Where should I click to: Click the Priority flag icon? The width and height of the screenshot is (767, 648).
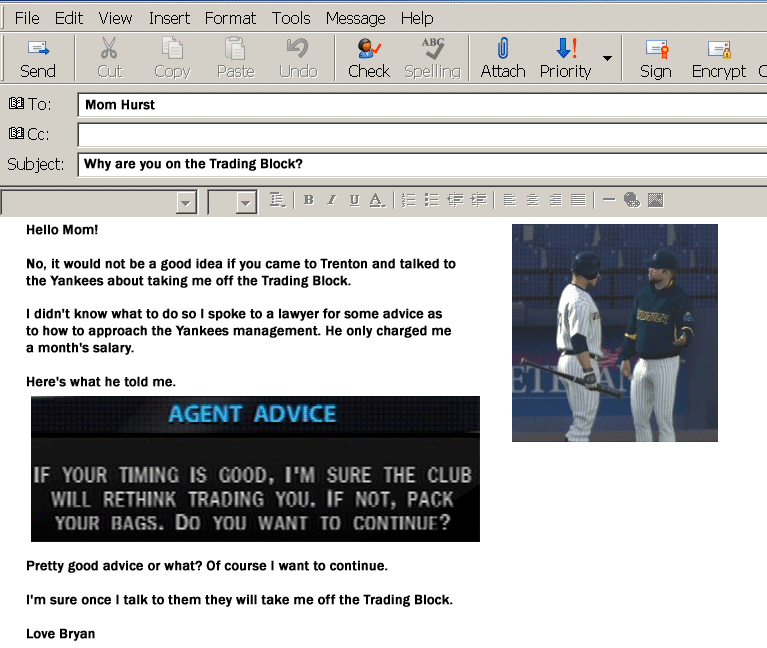(565, 48)
